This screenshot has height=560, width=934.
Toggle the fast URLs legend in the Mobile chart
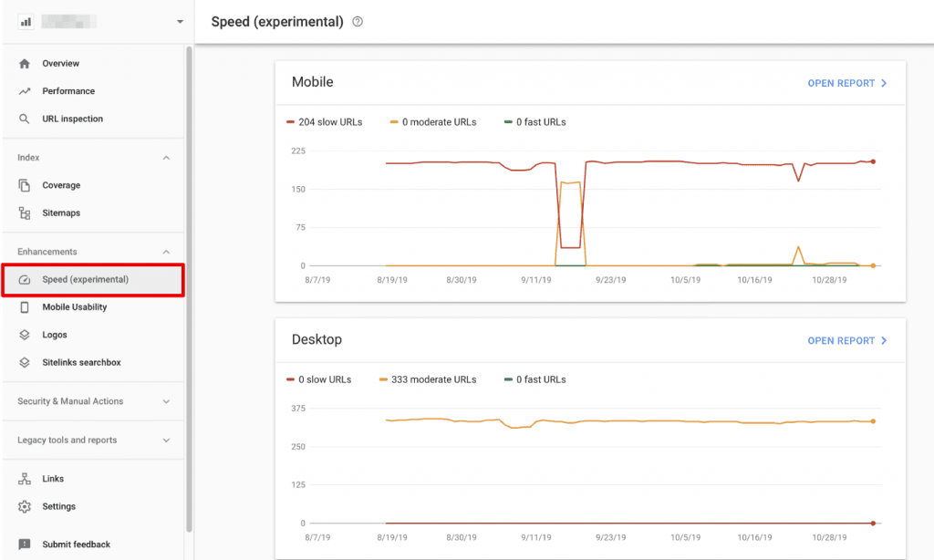pos(534,121)
